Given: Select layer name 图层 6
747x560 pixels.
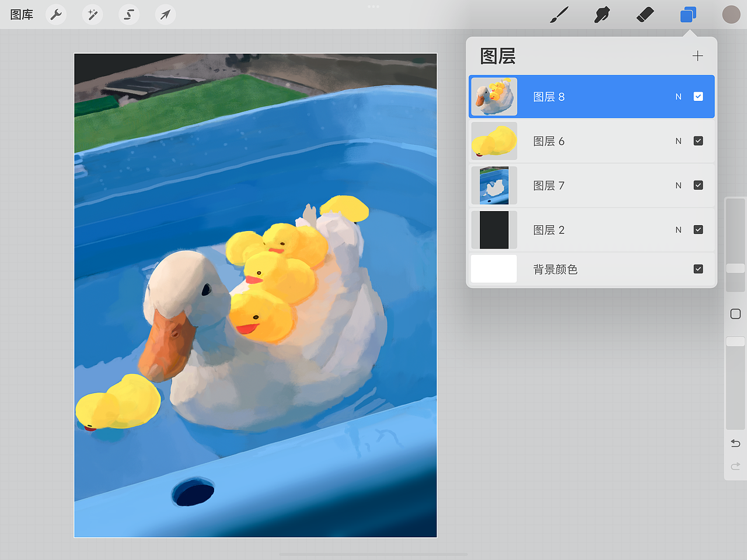Looking at the screenshot, I should pyautogui.click(x=549, y=141).
